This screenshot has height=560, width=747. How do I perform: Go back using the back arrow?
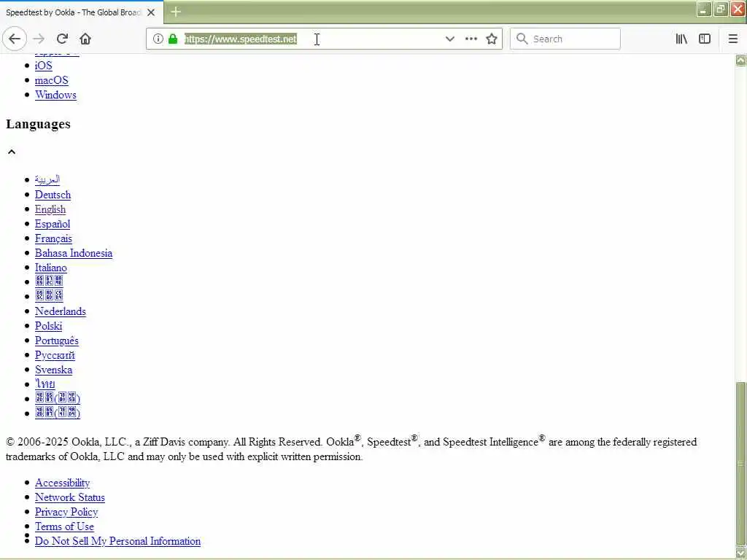pyautogui.click(x=15, y=39)
